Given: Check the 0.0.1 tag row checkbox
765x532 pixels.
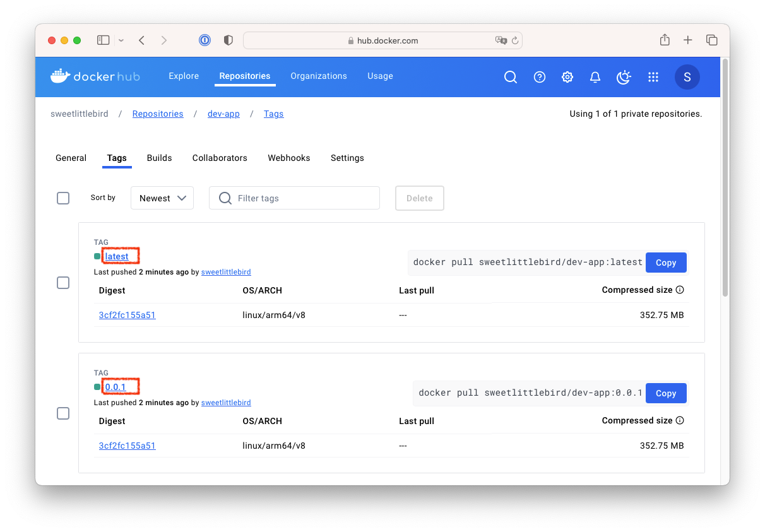Looking at the screenshot, I should tap(63, 413).
